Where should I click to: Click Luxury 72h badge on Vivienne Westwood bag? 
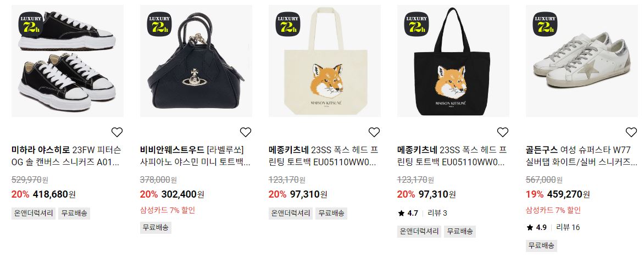pyautogui.click(x=159, y=24)
